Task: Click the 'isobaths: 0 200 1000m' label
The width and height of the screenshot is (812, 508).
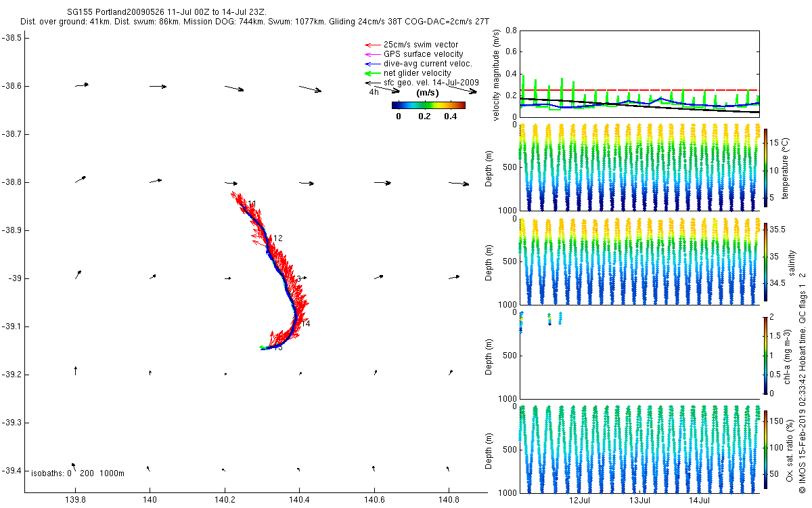Action: (x=78, y=473)
